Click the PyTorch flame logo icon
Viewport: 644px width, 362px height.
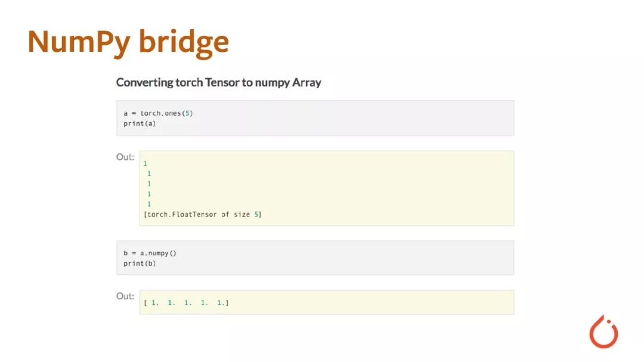[x=603, y=332]
